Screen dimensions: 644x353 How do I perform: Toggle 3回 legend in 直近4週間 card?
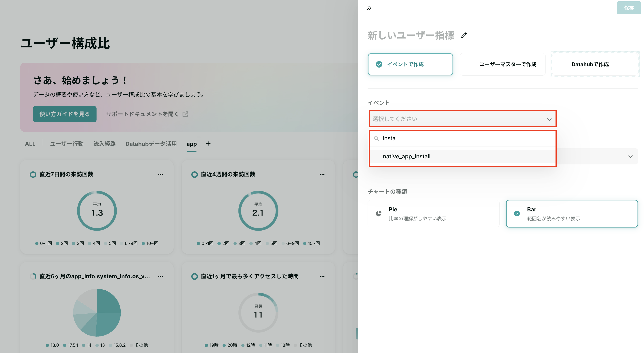point(239,243)
